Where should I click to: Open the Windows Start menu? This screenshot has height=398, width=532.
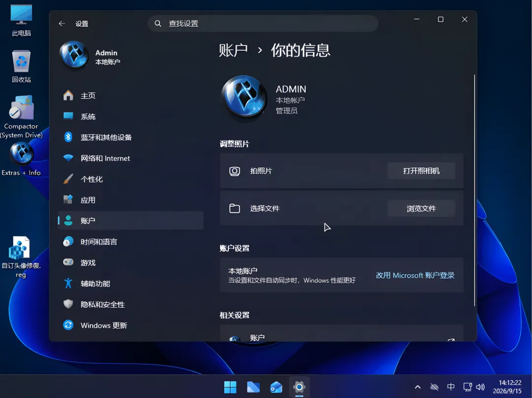pyautogui.click(x=230, y=387)
